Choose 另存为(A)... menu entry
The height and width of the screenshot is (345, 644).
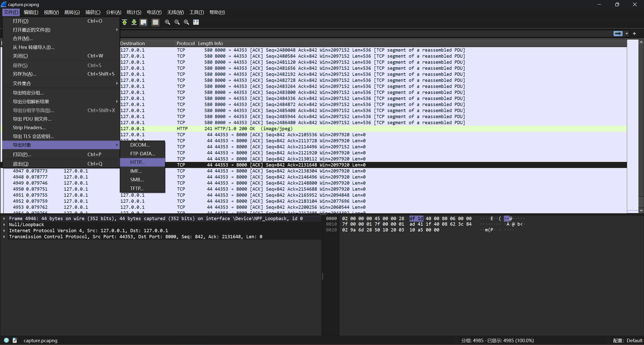(x=61, y=74)
